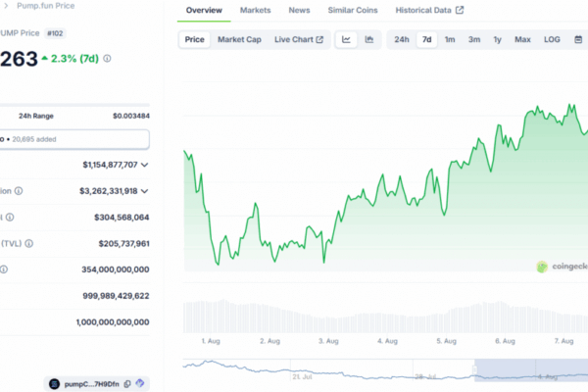Screen dimensions: 588x392
Task: Click the $205,737,961 TVL value
Action: coord(124,243)
